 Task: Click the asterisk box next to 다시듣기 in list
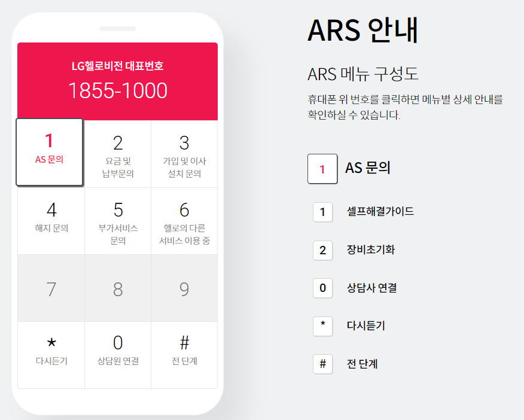coord(322,326)
